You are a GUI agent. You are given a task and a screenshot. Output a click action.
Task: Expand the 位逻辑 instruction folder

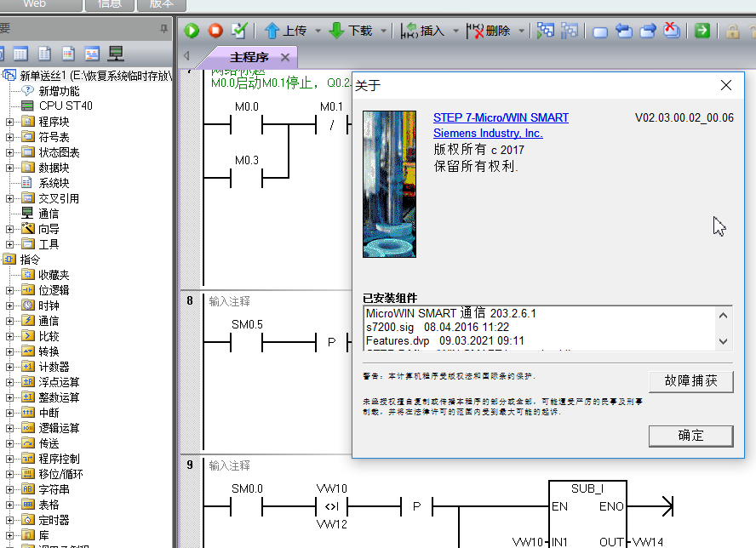(x=10, y=290)
